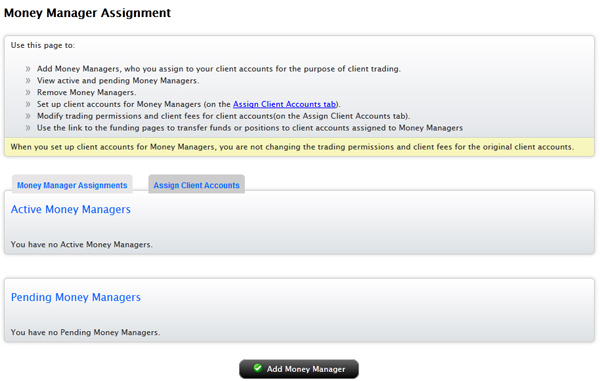The height and width of the screenshot is (381, 600).
Task: Click the 'View active and pending Money Managers.' line
Action: tap(118, 80)
